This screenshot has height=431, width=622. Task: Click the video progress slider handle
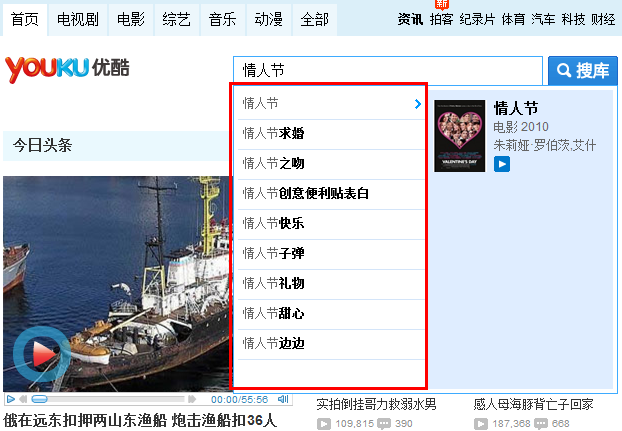point(39,399)
